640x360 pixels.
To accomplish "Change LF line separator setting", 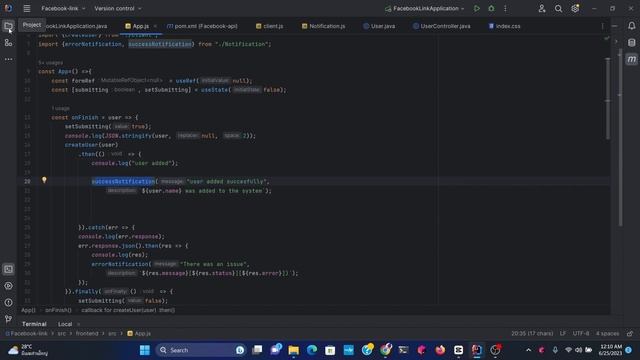I will (563, 333).
